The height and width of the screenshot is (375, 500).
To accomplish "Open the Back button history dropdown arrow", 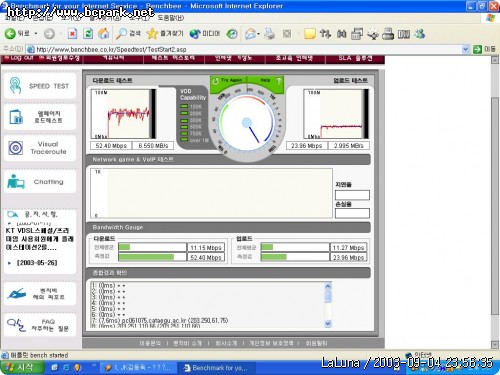I will pos(36,34).
